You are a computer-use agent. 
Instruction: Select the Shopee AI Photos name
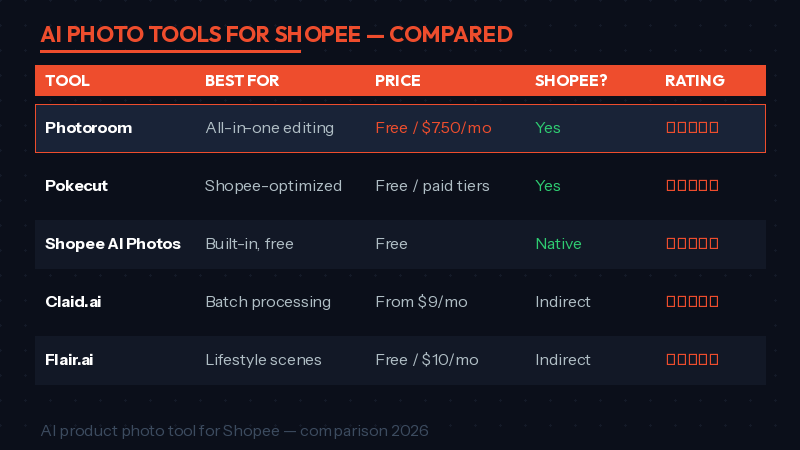[x=113, y=244]
